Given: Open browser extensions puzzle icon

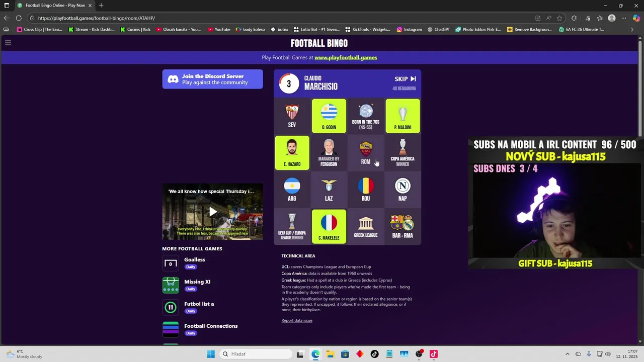Looking at the screenshot, I should [x=574, y=18].
